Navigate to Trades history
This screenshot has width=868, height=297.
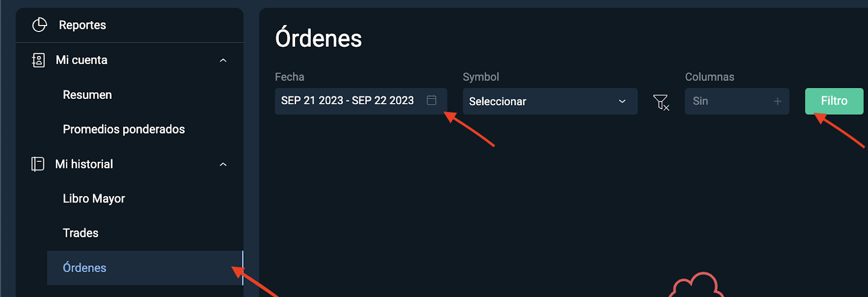click(x=81, y=233)
